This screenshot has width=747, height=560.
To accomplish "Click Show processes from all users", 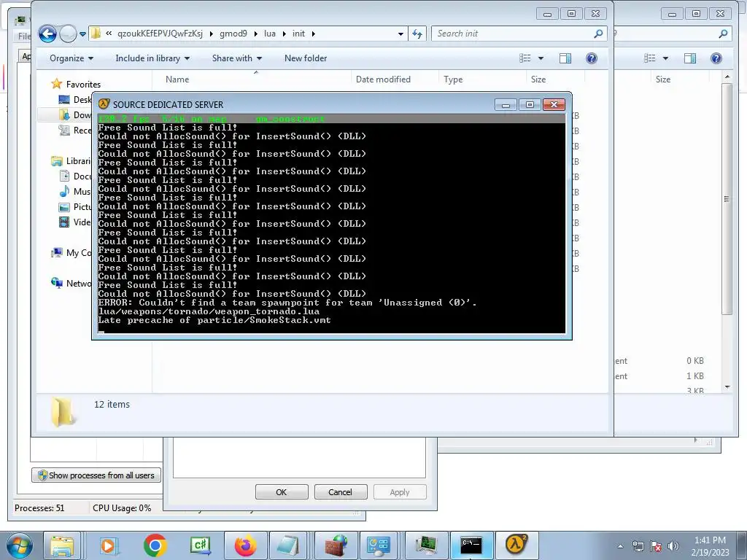I will (x=96, y=475).
